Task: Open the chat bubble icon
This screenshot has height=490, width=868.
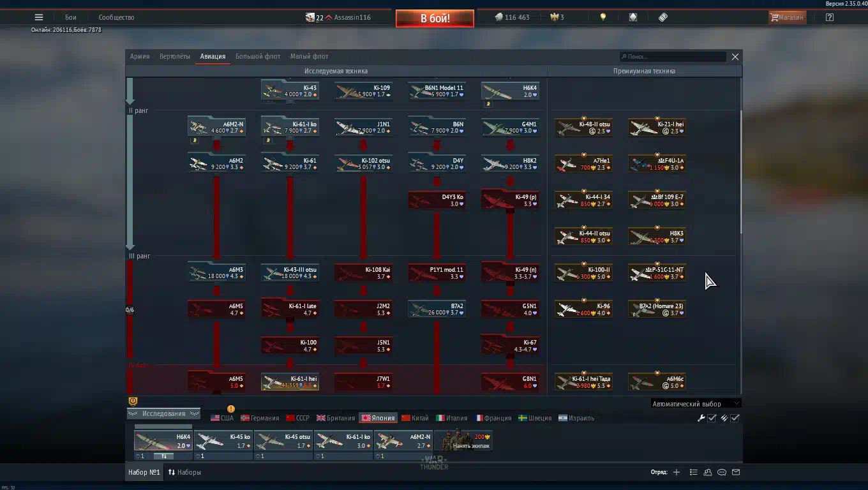Action: (x=722, y=472)
